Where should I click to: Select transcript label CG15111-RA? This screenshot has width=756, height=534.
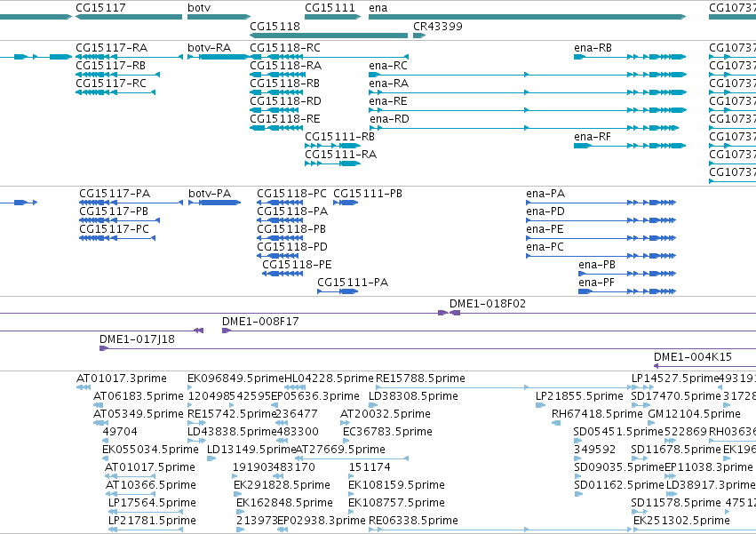pos(341,155)
